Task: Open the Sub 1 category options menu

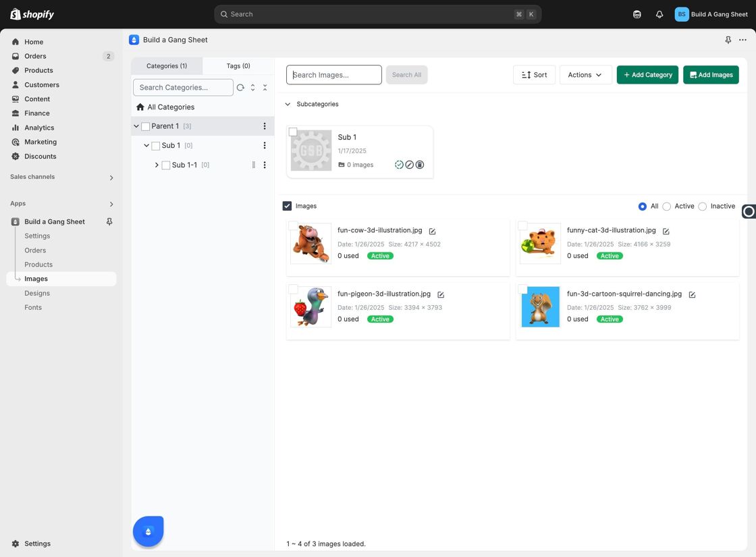Action: tap(264, 145)
